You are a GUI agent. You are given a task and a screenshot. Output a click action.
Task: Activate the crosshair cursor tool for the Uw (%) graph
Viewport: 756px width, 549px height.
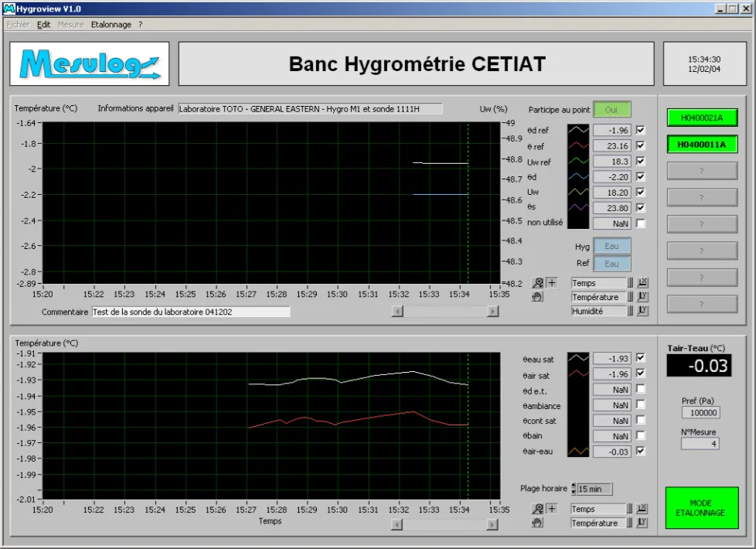tap(552, 283)
